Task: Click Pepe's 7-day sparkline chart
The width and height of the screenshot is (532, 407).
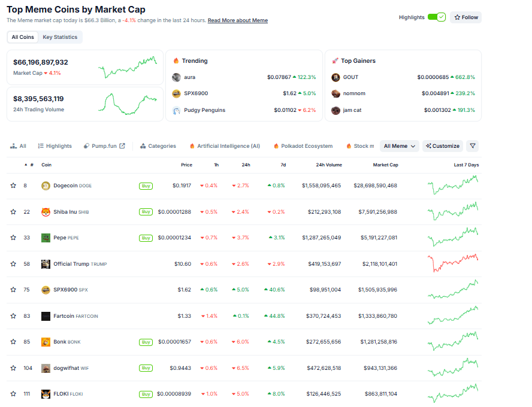Action: point(452,237)
